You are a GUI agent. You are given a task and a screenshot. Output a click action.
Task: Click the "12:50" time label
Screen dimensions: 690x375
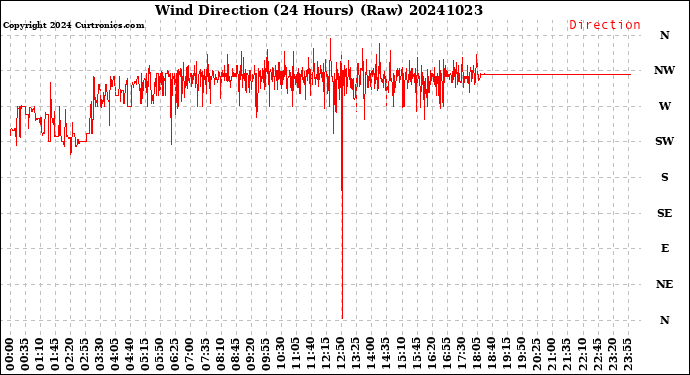341,354
